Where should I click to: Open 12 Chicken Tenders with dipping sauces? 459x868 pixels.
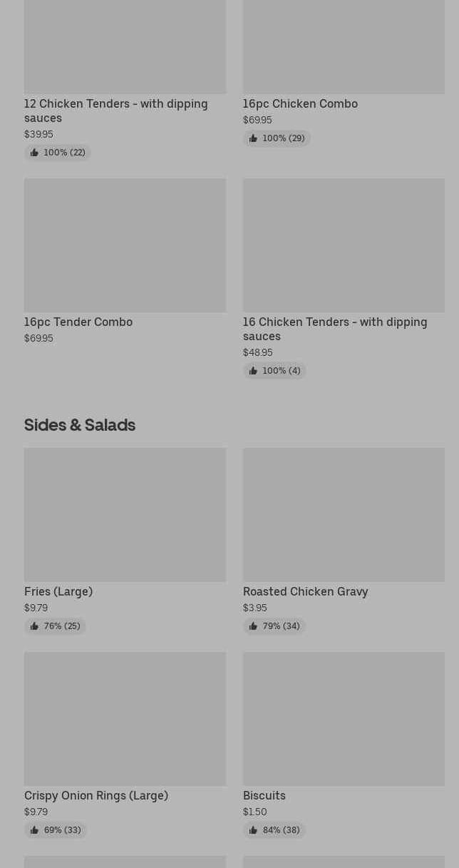[x=115, y=111]
